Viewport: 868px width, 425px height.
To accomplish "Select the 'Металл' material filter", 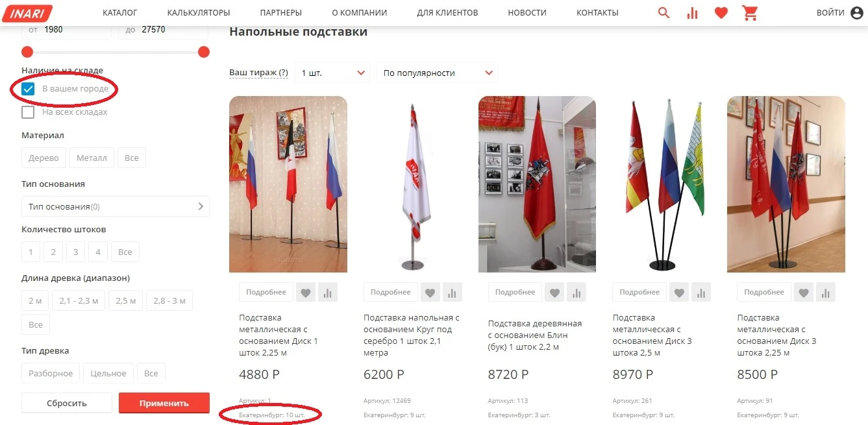I will [x=92, y=158].
